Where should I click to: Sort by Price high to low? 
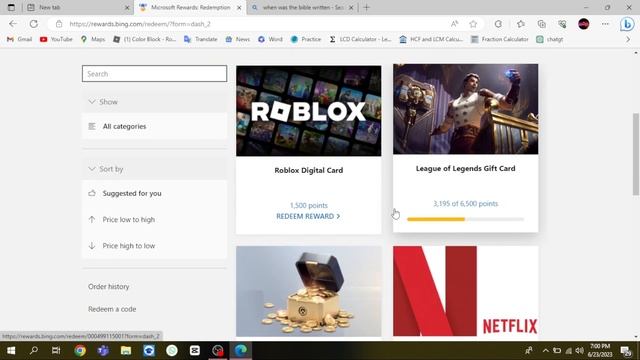click(154, 246)
